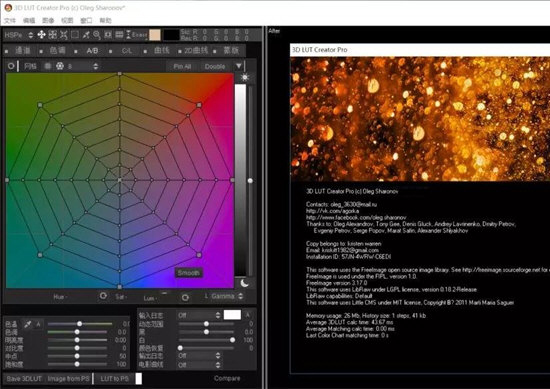
Task: Open the HSPe color model dropdown
Action: 19,35
